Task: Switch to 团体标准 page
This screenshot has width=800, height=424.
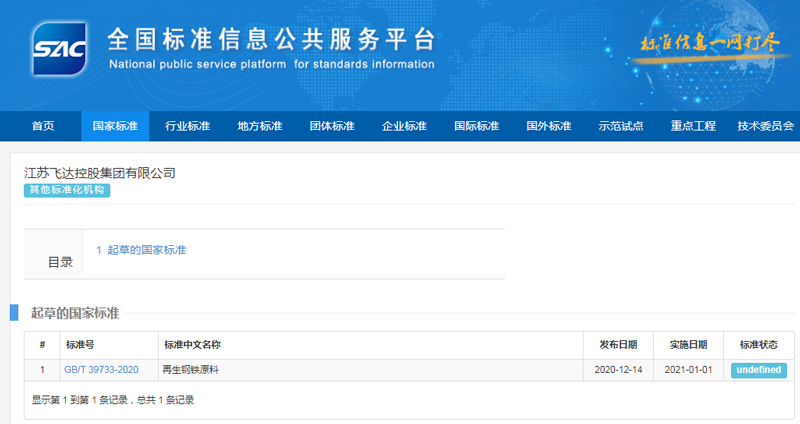Action: [332, 126]
